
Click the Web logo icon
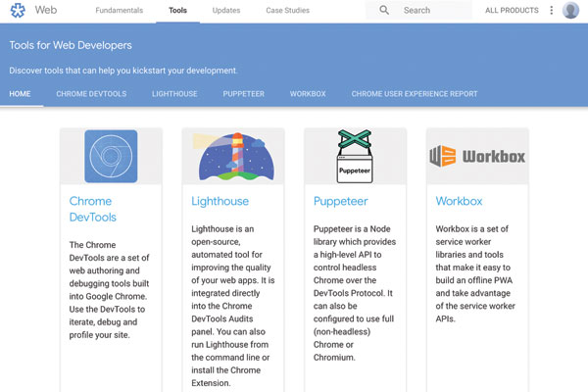[x=18, y=11]
